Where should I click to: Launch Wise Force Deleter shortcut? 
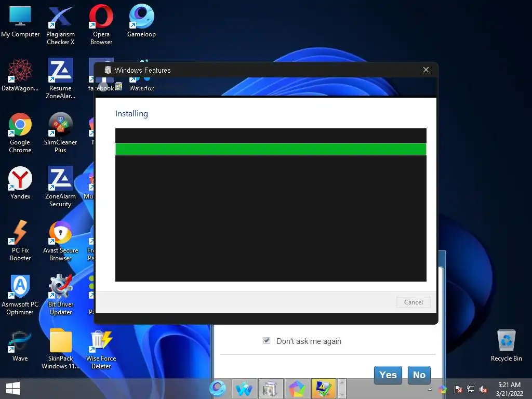click(x=101, y=350)
